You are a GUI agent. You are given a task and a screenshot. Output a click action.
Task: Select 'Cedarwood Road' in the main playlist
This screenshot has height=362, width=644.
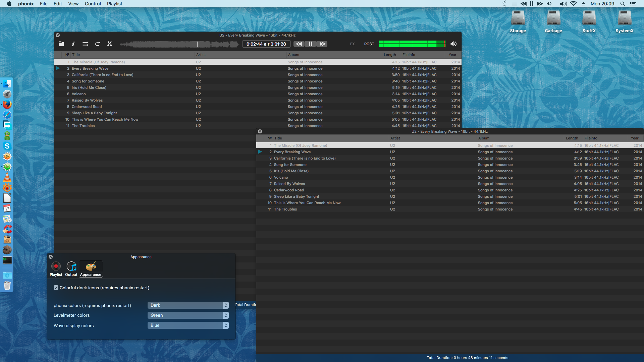(258, 107)
